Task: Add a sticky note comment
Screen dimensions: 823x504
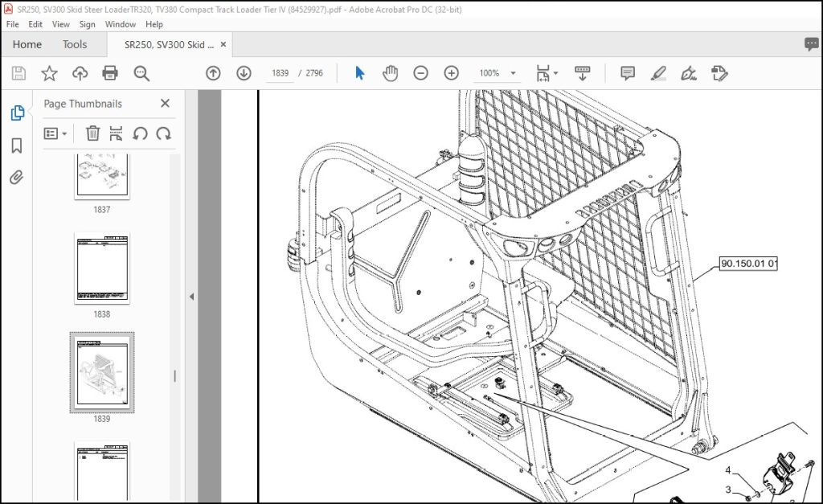Action: tap(627, 73)
